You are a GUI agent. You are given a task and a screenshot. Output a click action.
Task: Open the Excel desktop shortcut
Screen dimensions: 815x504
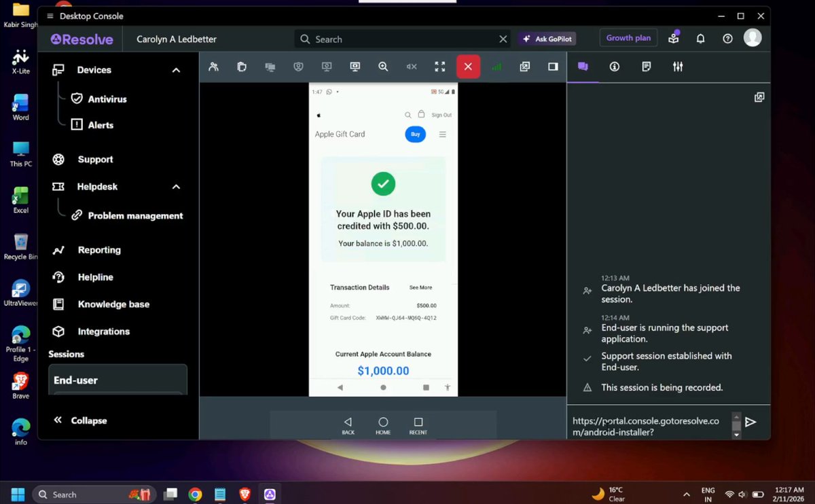[20, 200]
